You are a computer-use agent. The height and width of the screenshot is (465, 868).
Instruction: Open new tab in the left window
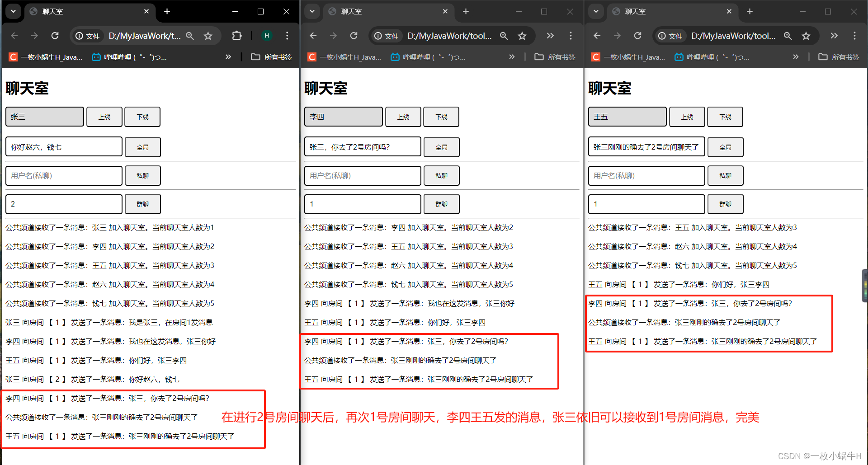167,11
